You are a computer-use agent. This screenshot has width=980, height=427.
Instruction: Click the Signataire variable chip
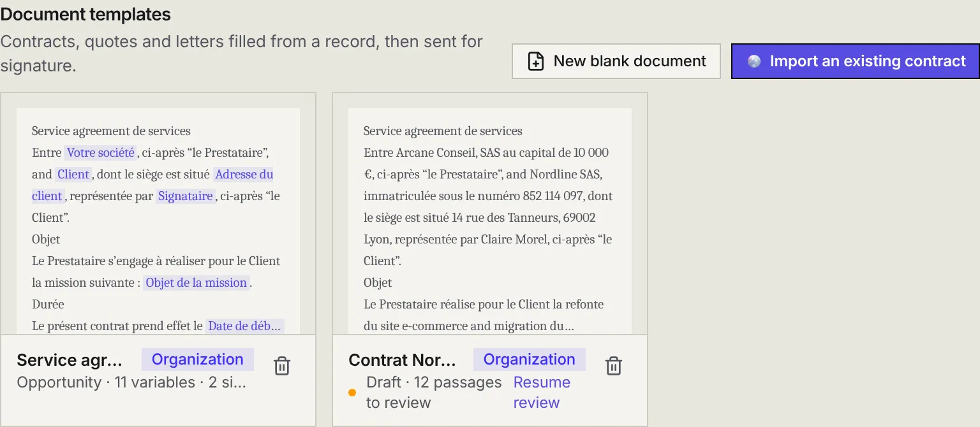[x=186, y=196]
